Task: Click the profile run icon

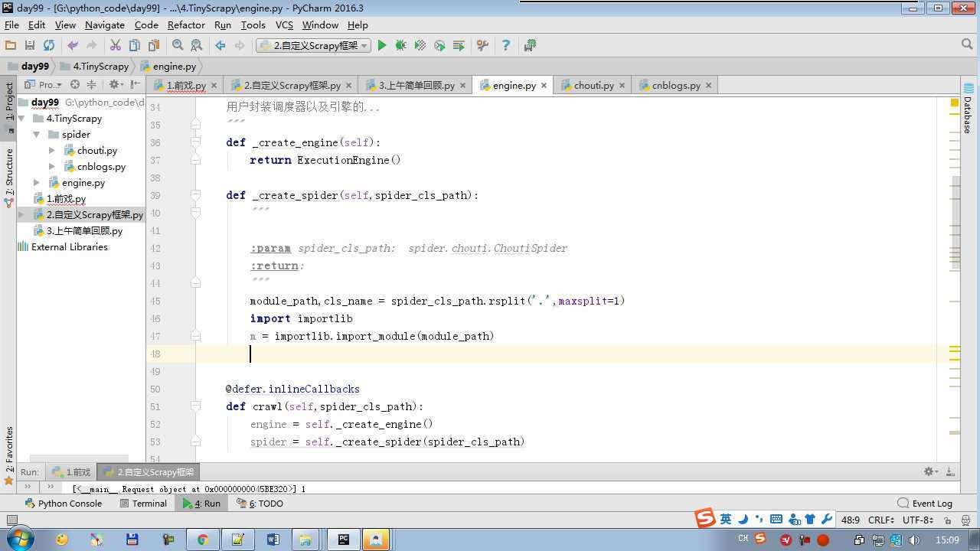Action: coord(439,46)
